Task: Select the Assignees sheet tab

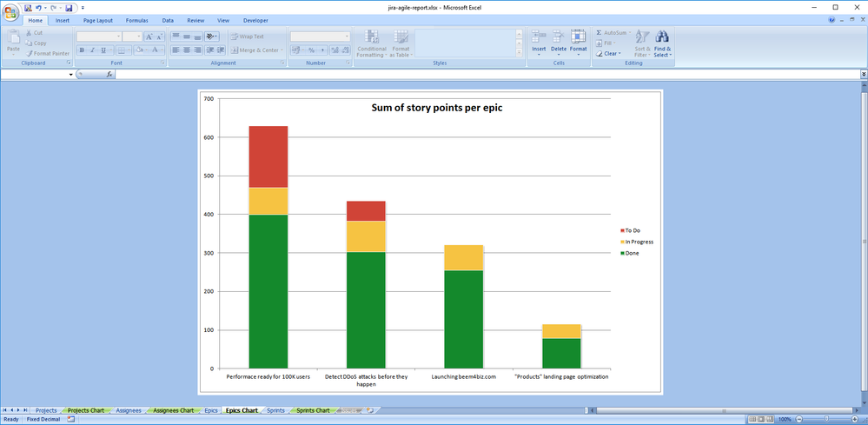Action: tap(129, 410)
